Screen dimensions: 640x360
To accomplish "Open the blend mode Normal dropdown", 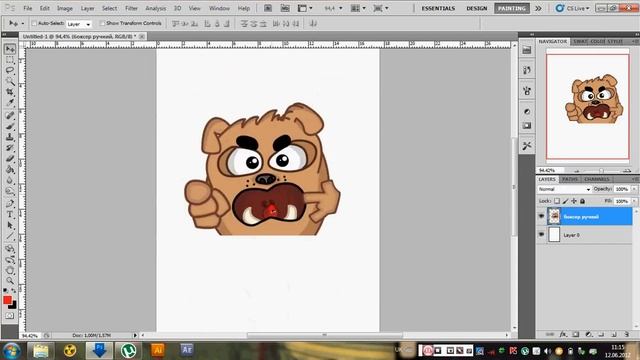I will [x=564, y=189].
